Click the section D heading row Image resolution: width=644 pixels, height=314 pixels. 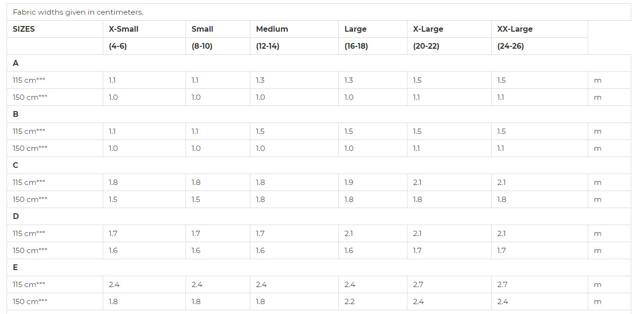pos(319,216)
